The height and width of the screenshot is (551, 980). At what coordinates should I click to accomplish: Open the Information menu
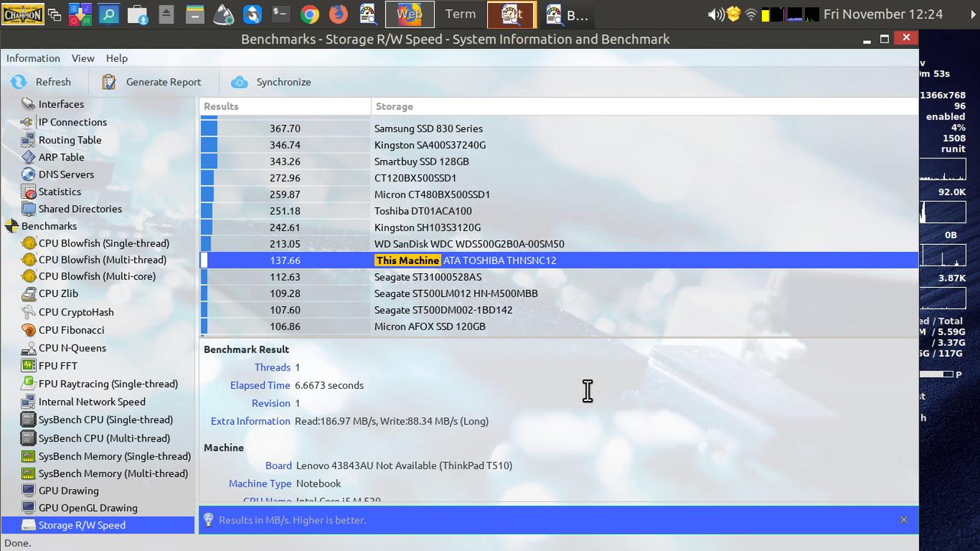(33, 58)
